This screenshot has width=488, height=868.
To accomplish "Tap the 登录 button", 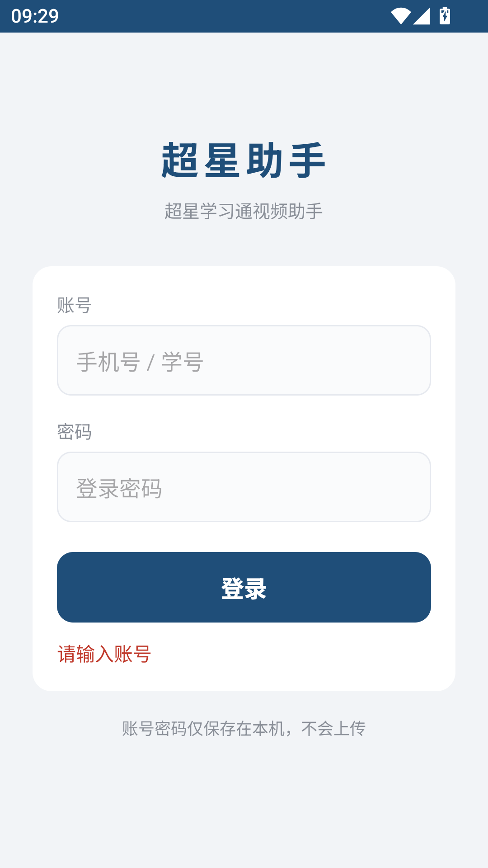I will click(x=244, y=587).
